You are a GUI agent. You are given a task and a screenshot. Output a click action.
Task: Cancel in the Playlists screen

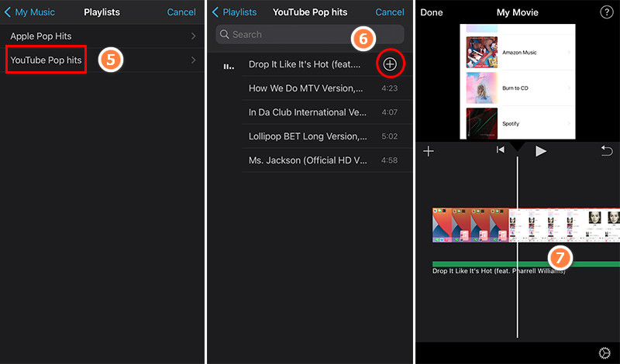pyautogui.click(x=181, y=12)
